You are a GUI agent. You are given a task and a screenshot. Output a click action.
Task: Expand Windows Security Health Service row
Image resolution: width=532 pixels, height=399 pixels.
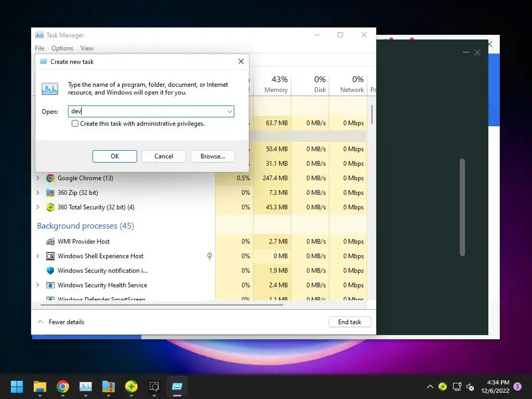38,285
